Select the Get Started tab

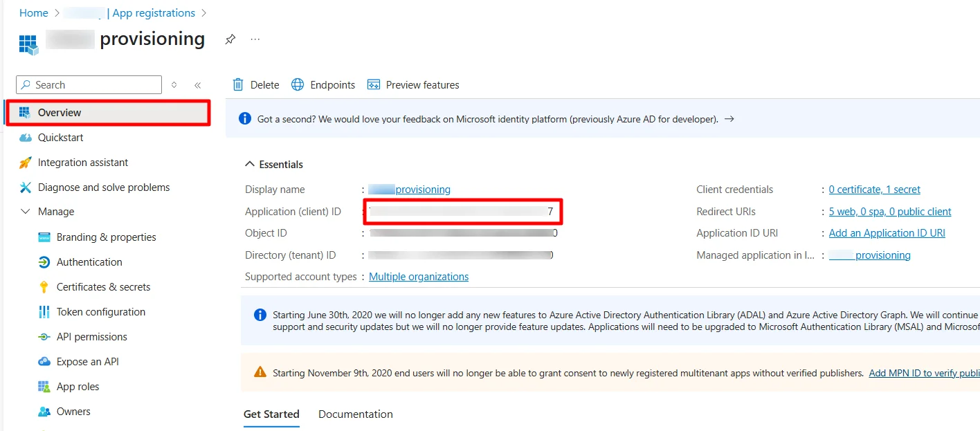click(x=271, y=414)
